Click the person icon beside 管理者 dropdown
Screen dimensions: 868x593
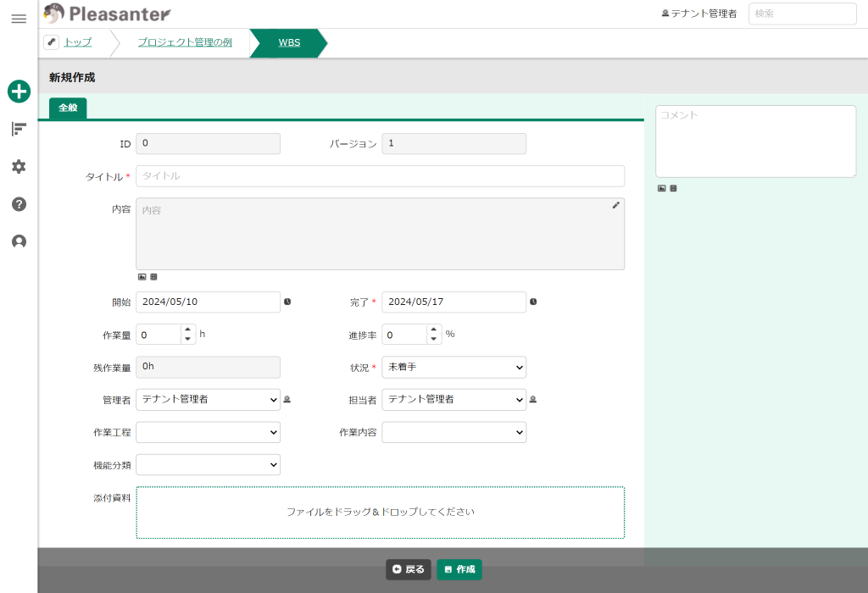(x=287, y=399)
